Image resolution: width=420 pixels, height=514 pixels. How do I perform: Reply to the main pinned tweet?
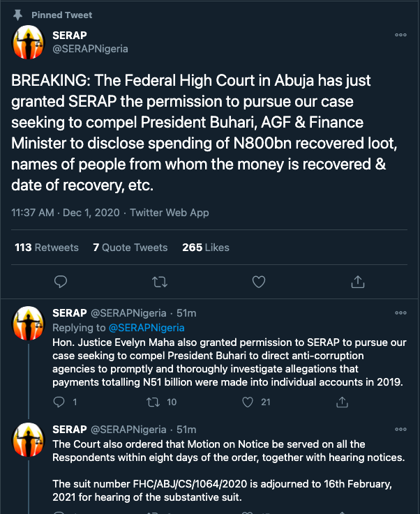pyautogui.click(x=61, y=282)
